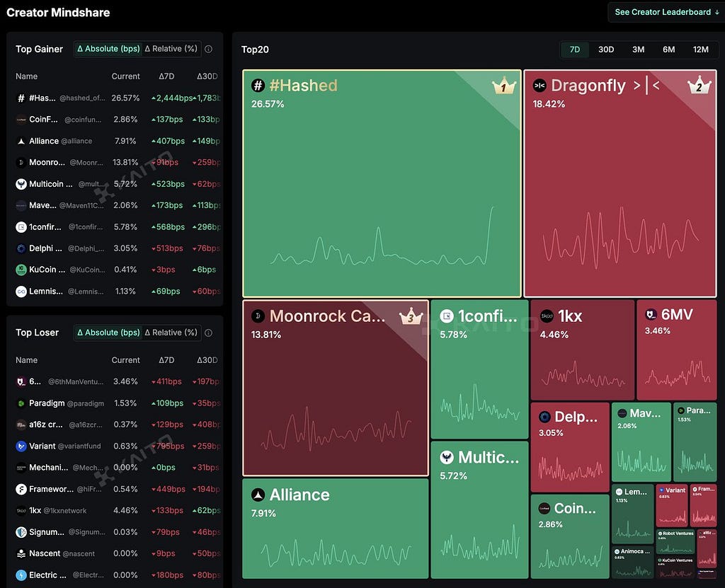
Task: Open the #Hashed treemap tile
Action: tap(382, 183)
